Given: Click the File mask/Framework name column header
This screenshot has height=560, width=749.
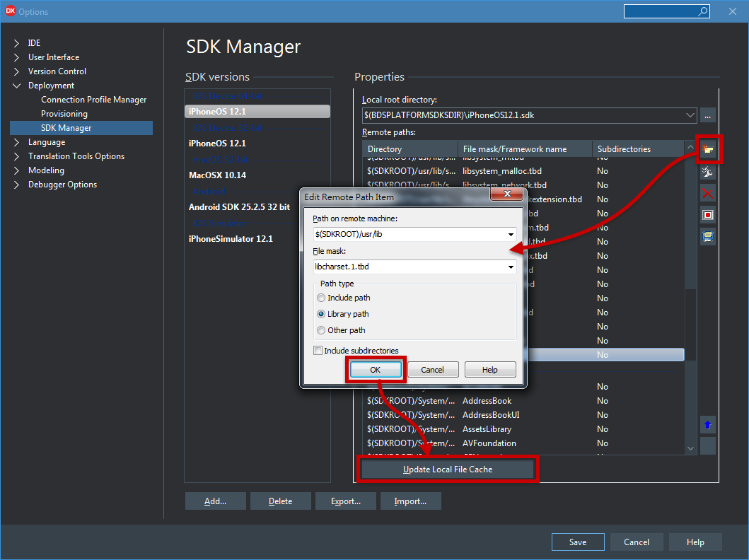Looking at the screenshot, I should [525, 149].
